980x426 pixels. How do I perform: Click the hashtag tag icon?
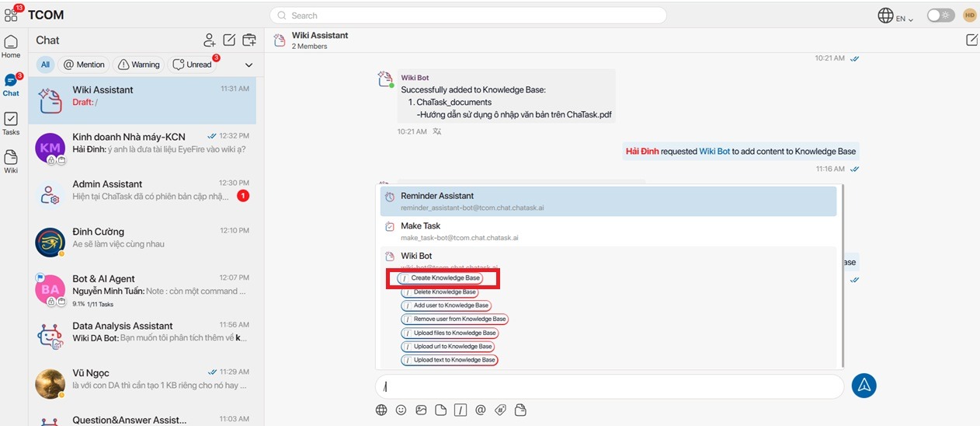click(x=501, y=410)
